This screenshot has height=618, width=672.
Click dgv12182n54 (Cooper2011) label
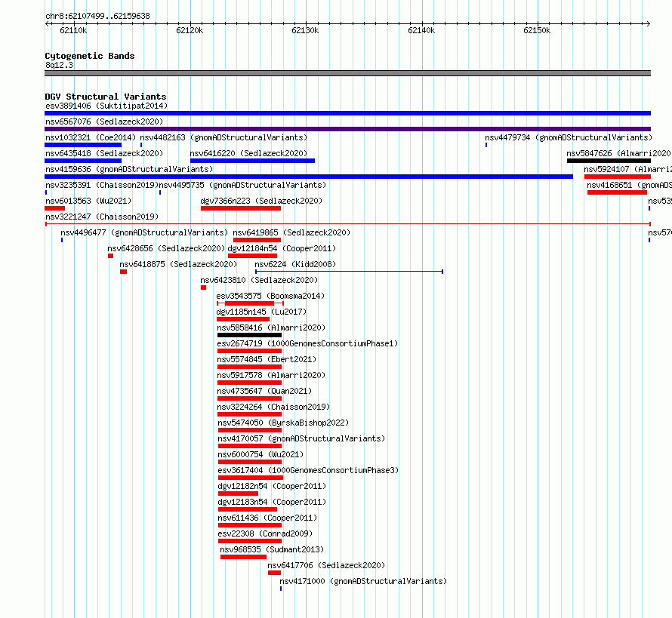[x=272, y=486]
